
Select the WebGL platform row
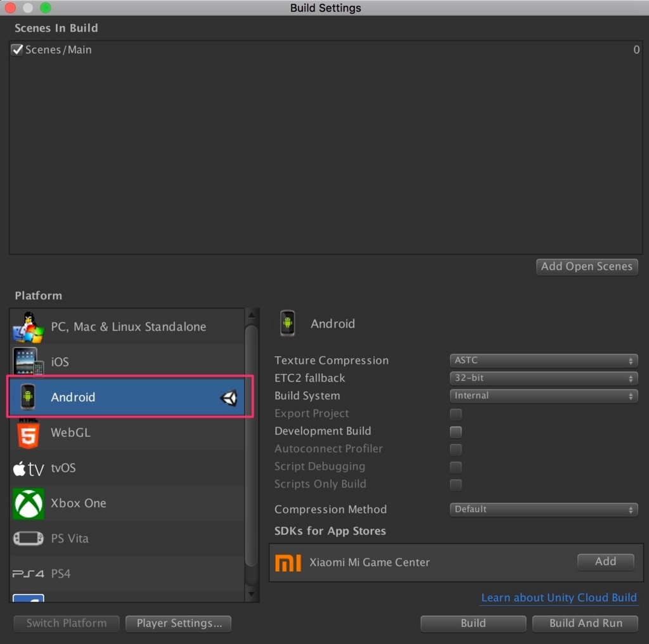tap(127, 432)
